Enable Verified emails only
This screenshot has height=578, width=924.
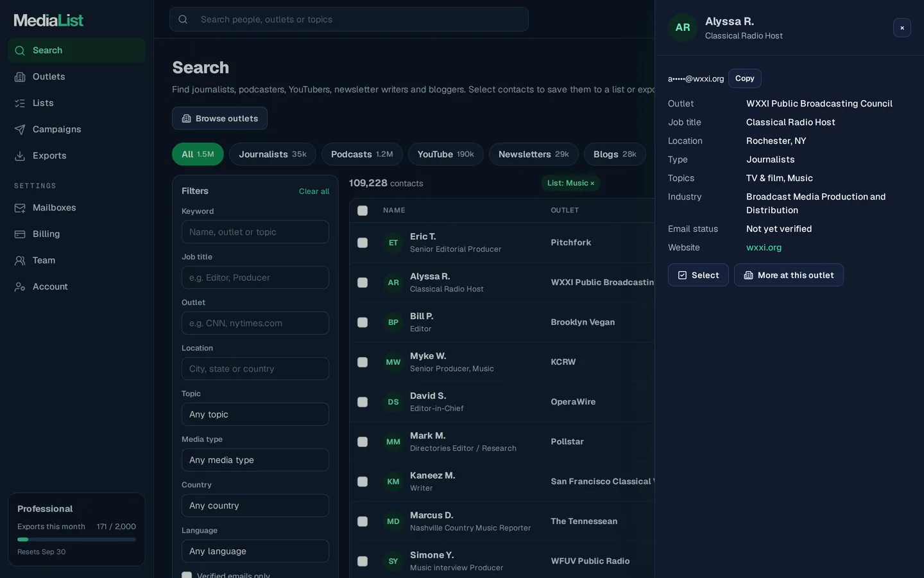coord(187,575)
